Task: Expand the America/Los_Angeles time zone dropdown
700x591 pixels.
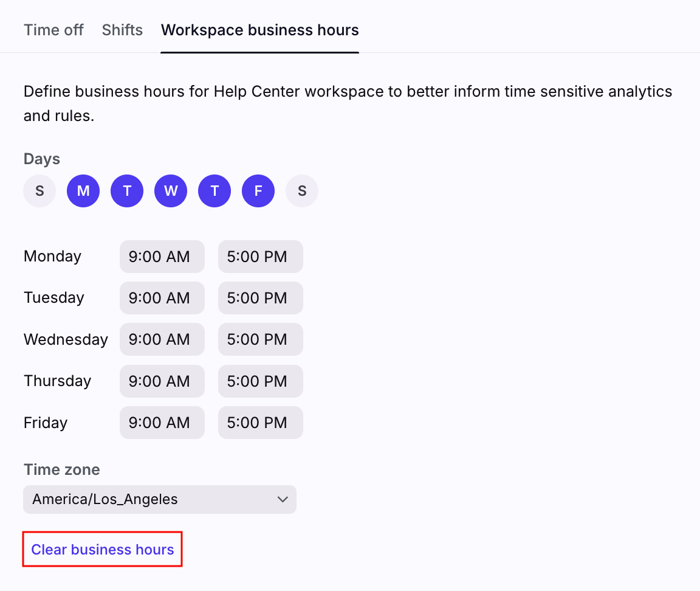Action: pos(159,499)
